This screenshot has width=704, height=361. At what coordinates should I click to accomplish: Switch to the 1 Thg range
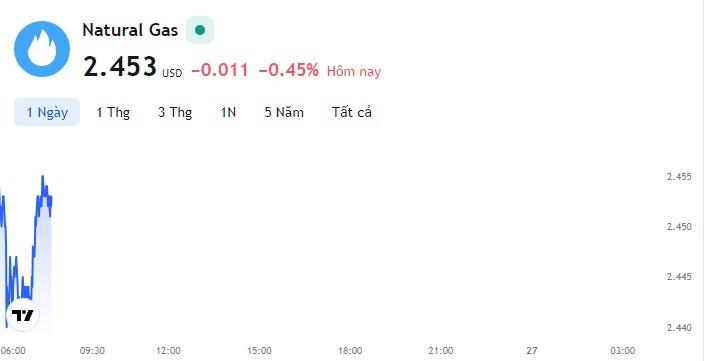click(x=113, y=112)
